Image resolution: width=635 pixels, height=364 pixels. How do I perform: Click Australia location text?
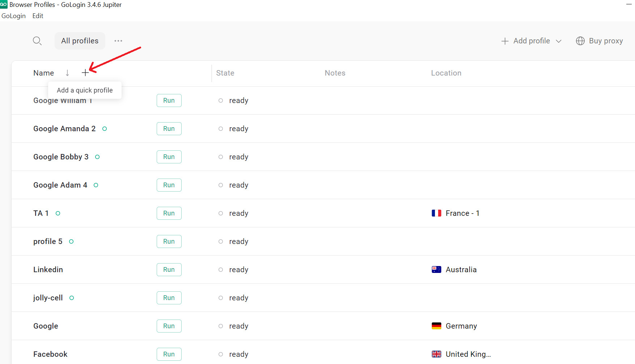click(x=461, y=270)
